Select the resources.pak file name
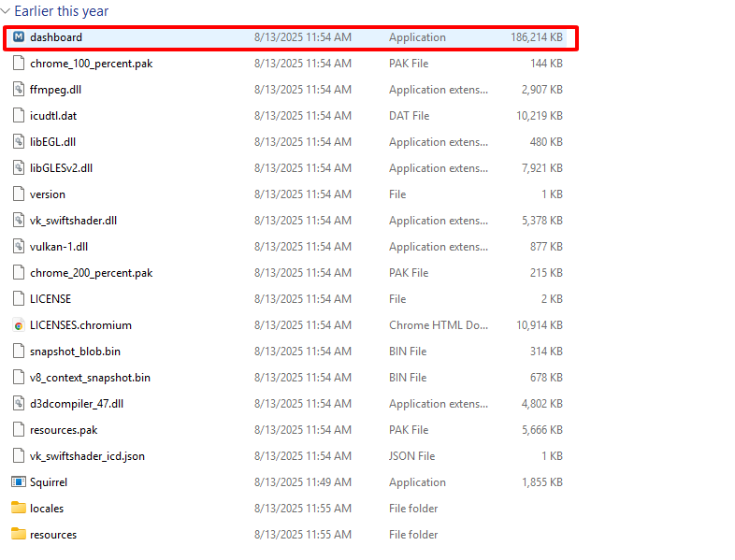Screen dimensions: 735x560 click(x=64, y=430)
